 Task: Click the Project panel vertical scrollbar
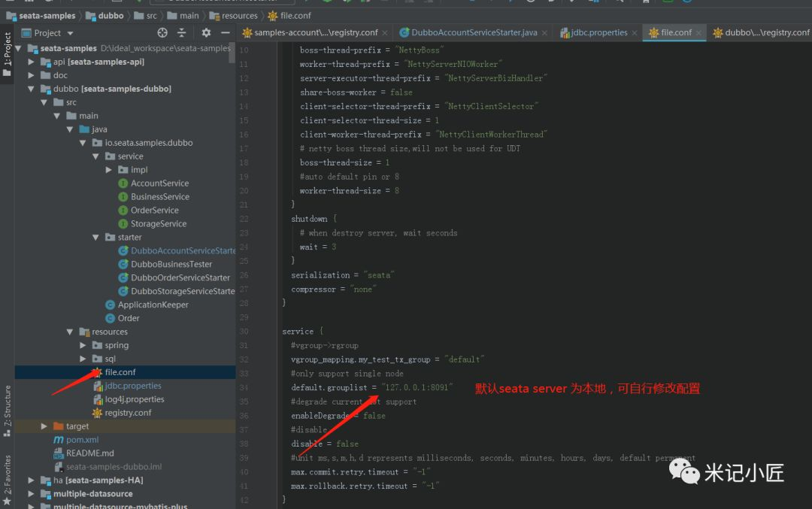(232, 53)
